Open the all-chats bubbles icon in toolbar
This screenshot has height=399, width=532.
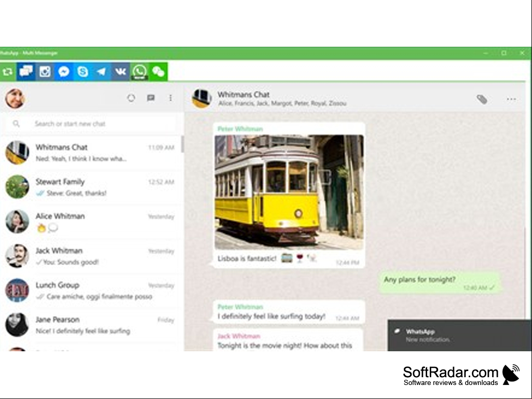[26, 72]
